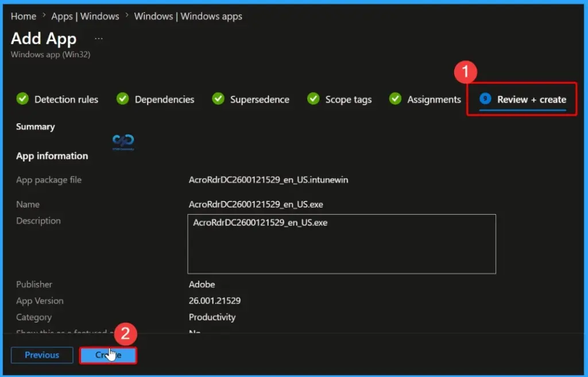This screenshot has height=377, width=588.
Task: Select the Category value Productivity
Action: pyautogui.click(x=212, y=317)
